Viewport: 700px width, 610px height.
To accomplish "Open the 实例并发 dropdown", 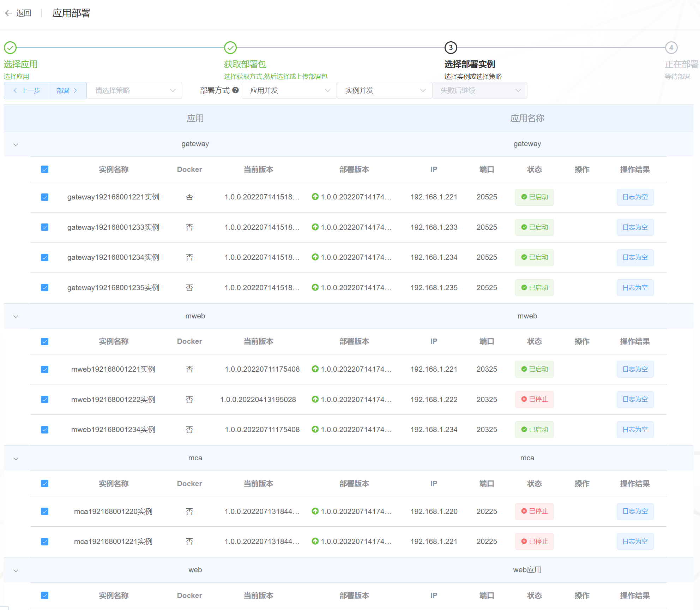I will point(384,90).
